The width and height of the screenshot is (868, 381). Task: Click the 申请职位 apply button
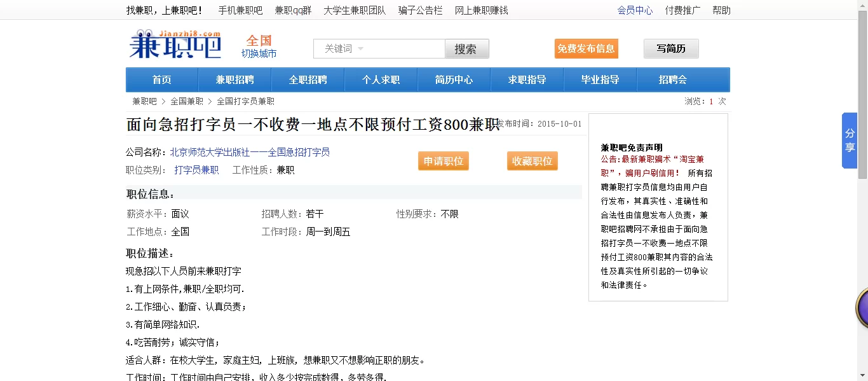(x=443, y=162)
